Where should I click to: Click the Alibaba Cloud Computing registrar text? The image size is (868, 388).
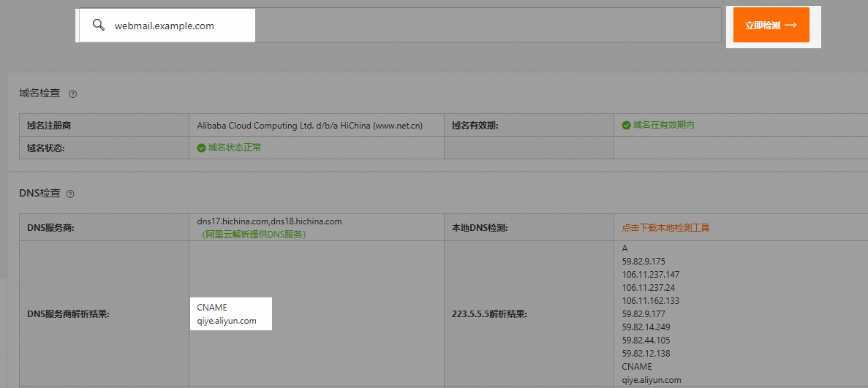pyautogui.click(x=309, y=125)
